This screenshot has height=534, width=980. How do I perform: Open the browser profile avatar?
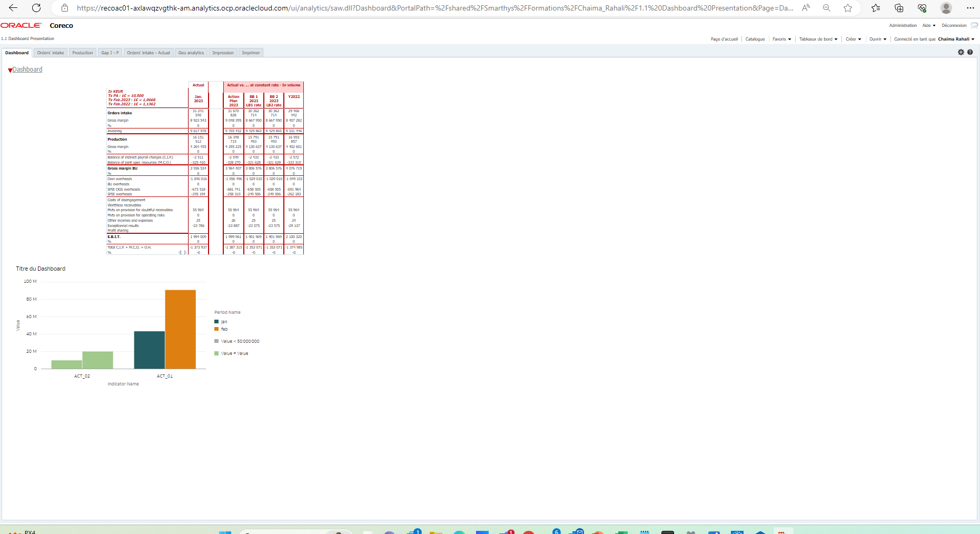[x=946, y=8]
